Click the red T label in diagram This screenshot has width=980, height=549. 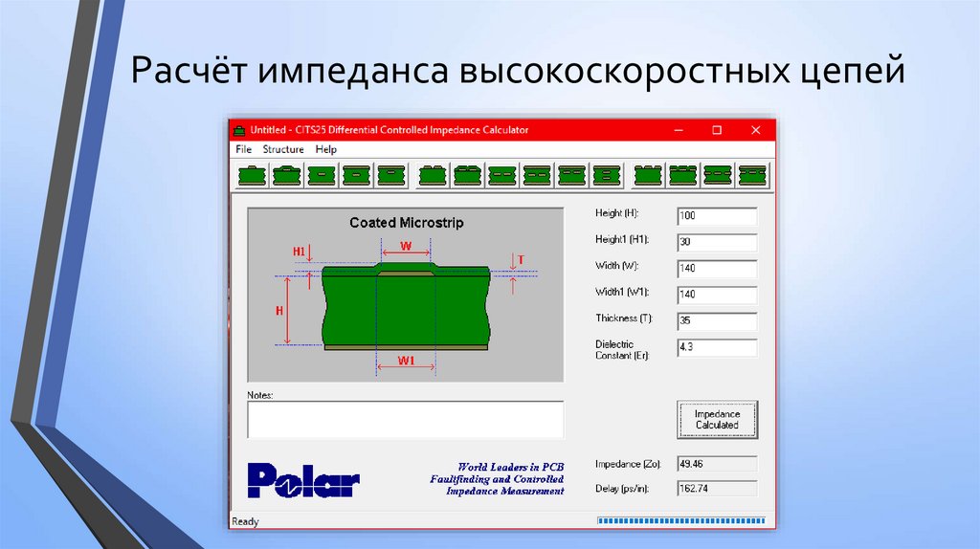pyautogui.click(x=522, y=260)
